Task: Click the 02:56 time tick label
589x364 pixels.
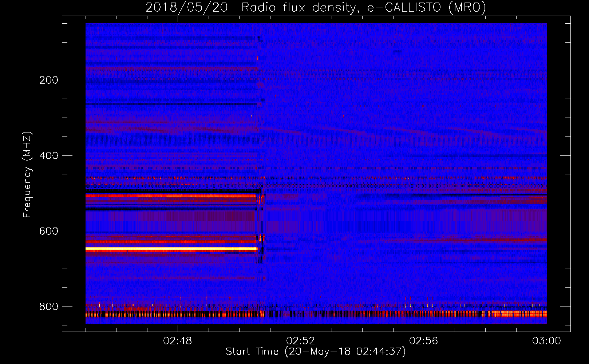Action: (424, 341)
